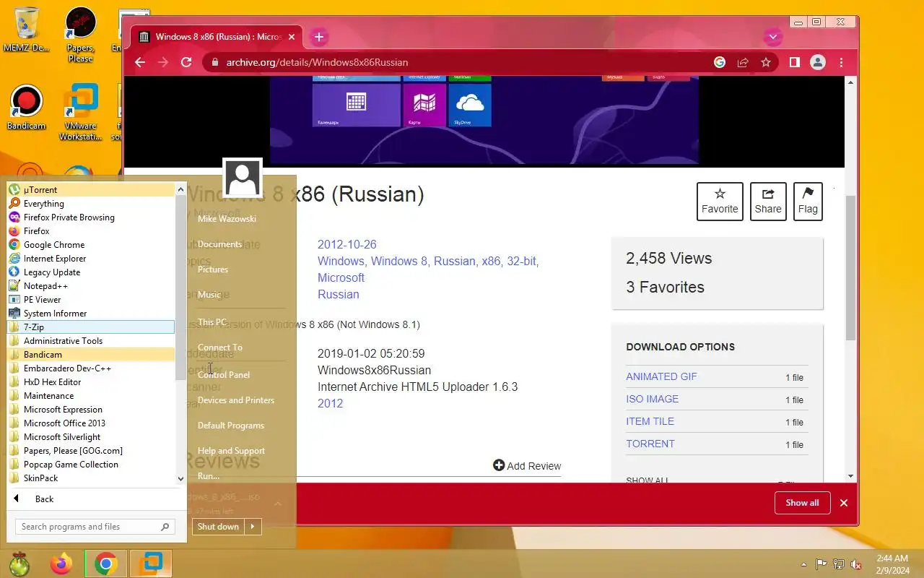Launch Internet Explorer from the Start menu

pos(91,259)
